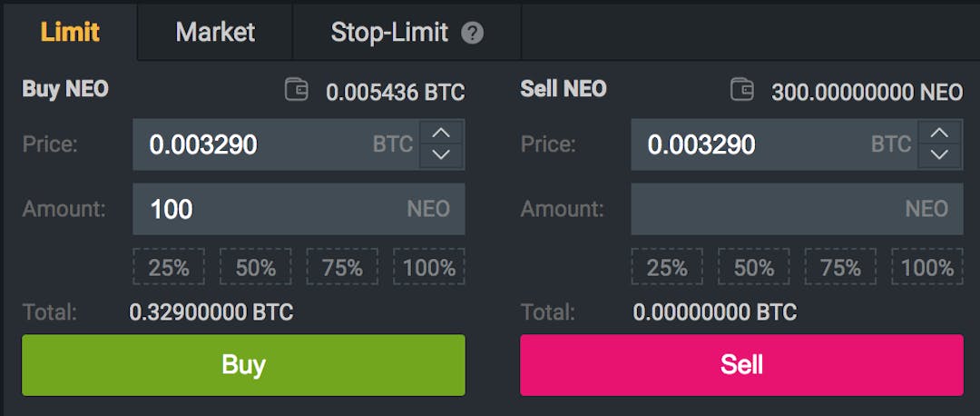Click the NEO wallet icon under Sell NEO
Image resolution: width=980 pixels, height=416 pixels.
[741, 90]
